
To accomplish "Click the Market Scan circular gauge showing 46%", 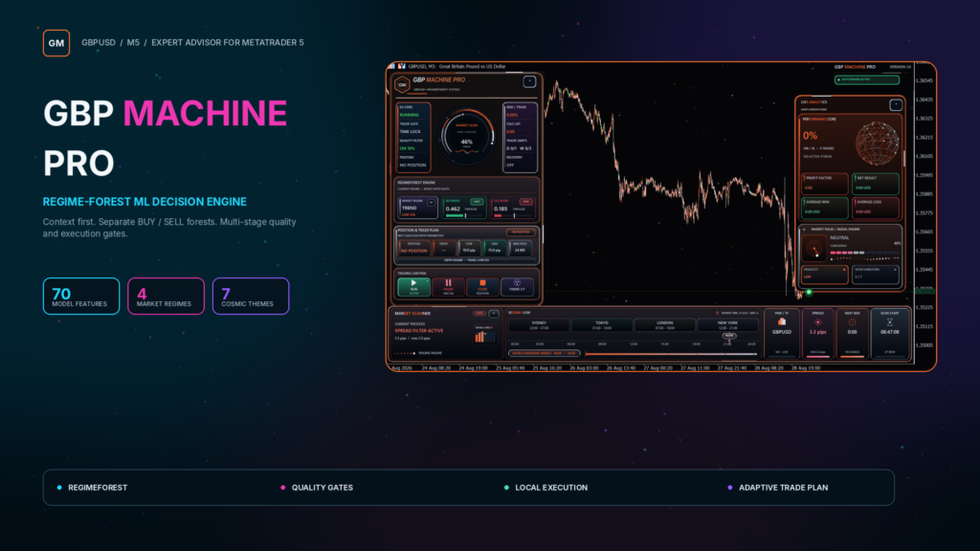I will click(467, 136).
